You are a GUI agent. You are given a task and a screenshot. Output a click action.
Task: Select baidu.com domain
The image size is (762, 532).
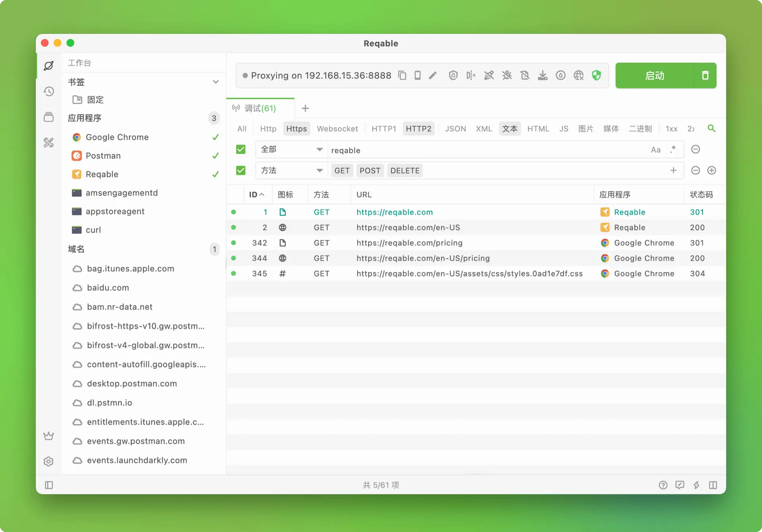coord(108,287)
